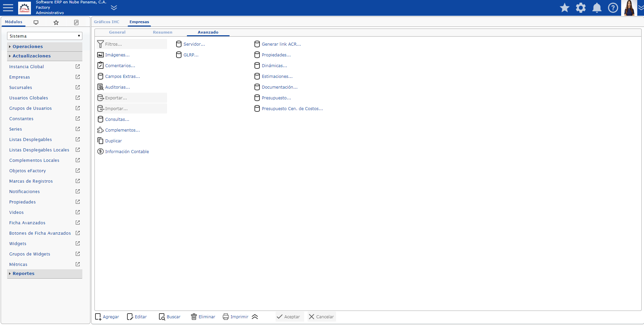Screen dimensions: 644x325
Task: Select Grupos de Usuarios in sidebar
Action: coord(31,108)
